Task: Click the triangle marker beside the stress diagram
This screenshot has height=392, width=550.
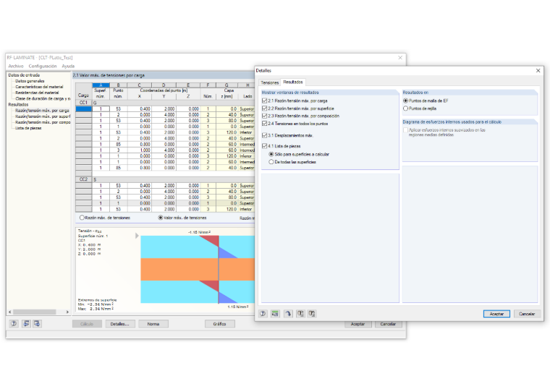Action: (x=137, y=236)
